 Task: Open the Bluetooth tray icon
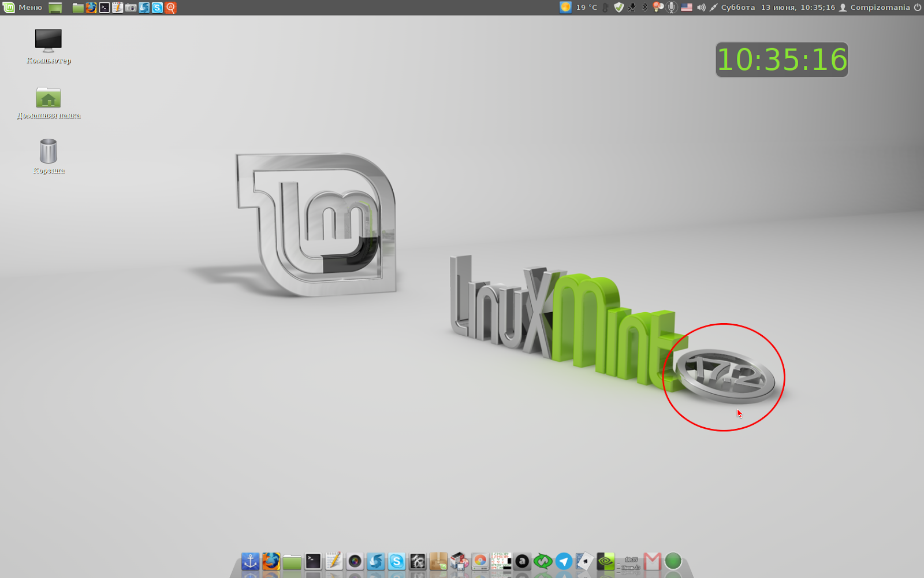click(x=645, y=8)
